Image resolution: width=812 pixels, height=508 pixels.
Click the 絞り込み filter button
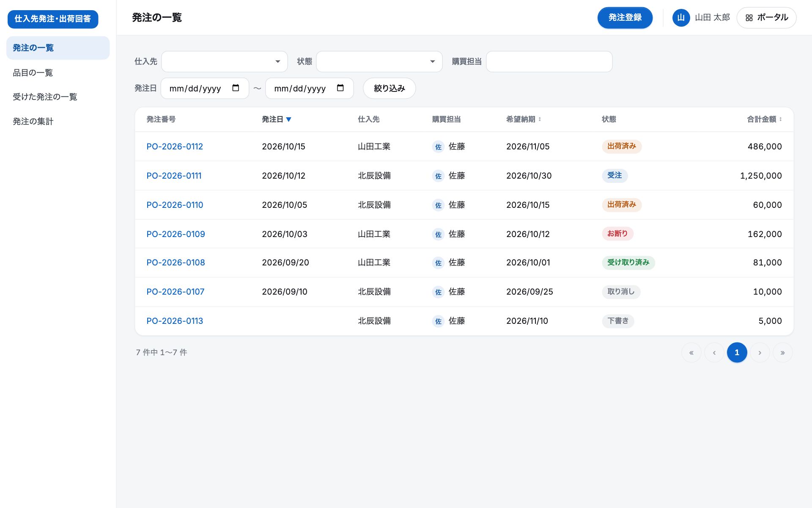[x=390, y=88]
